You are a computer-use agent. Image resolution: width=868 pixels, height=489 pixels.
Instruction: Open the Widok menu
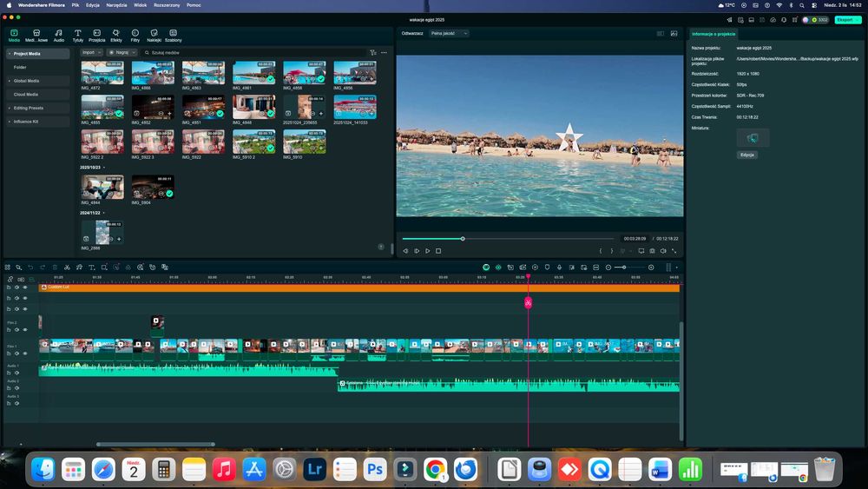(140, 5)
